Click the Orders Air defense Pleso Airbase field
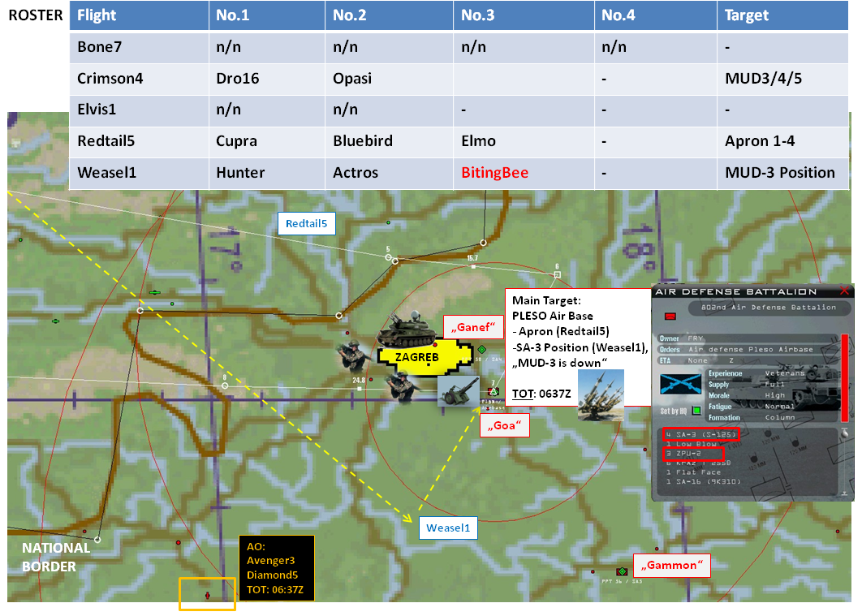Viewport: 862px width, 616px height. (748, 350)
